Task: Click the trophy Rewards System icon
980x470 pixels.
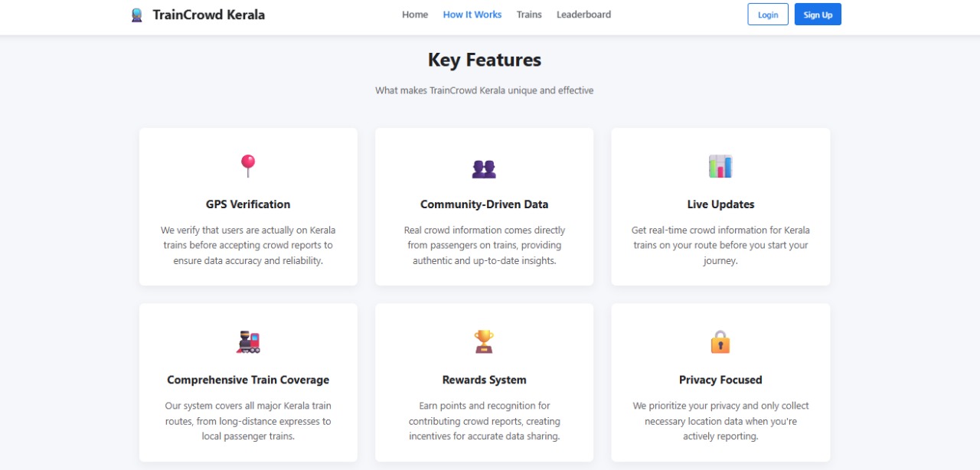Action: pos(484,341)
